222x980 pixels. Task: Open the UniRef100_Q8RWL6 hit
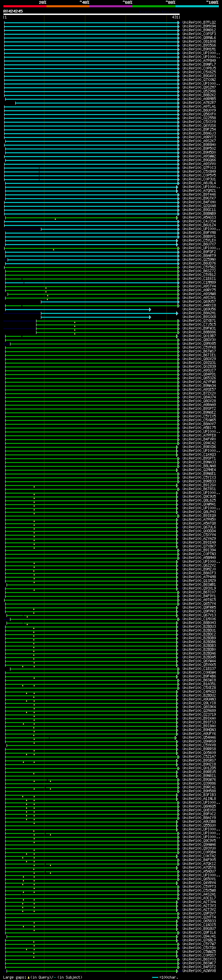(199, 38)
